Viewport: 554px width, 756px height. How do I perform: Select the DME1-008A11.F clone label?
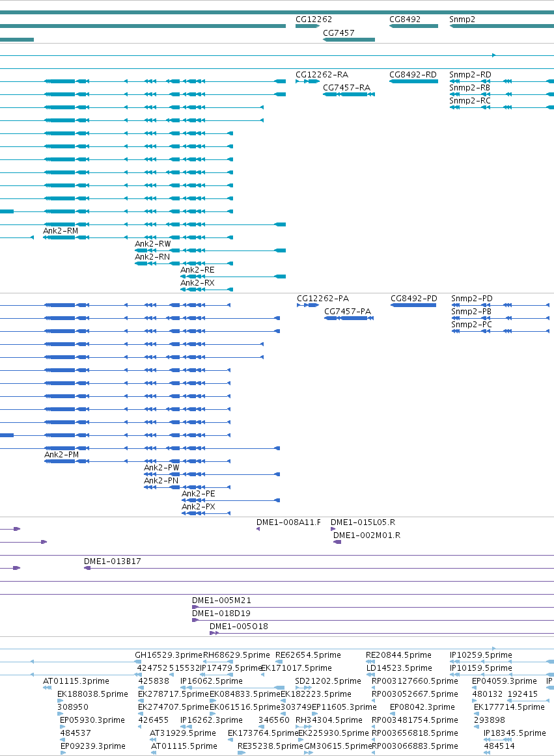click(x=288, y=522)
